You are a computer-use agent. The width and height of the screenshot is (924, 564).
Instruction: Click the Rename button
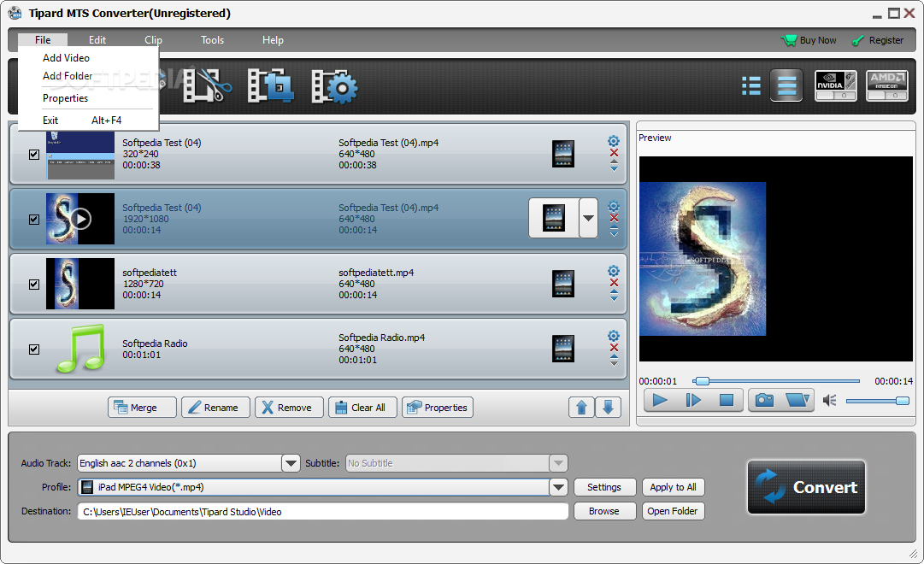[215, 408]
